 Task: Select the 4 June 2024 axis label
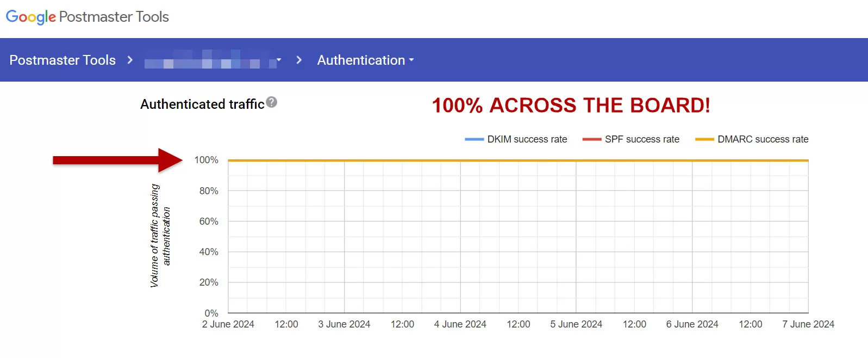point(460,324)
